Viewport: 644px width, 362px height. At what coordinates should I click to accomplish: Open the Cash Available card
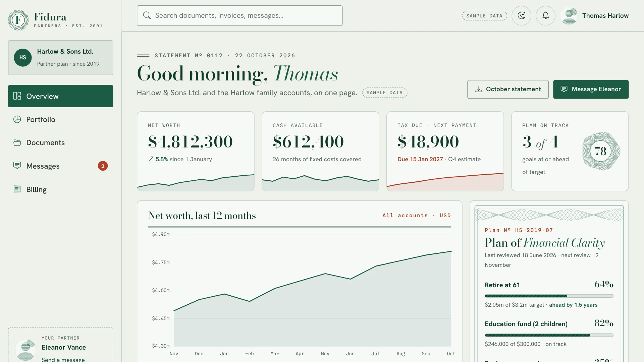(320, 151)
